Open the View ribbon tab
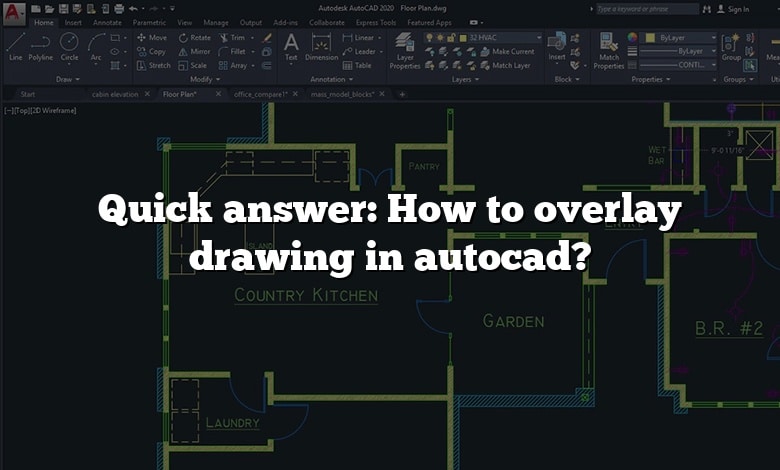Screen dimensions: 780x470 (x=185, y=23)
